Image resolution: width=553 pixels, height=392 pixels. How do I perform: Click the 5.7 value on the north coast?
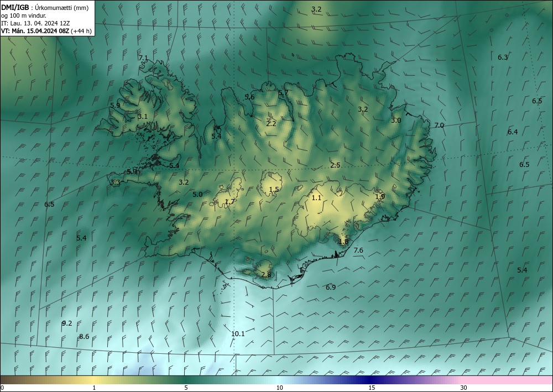point(283,93)
